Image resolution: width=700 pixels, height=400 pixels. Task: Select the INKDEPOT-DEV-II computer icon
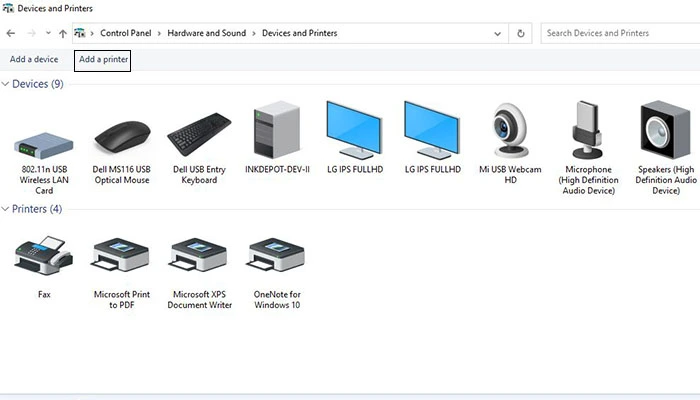pos(277,129)
